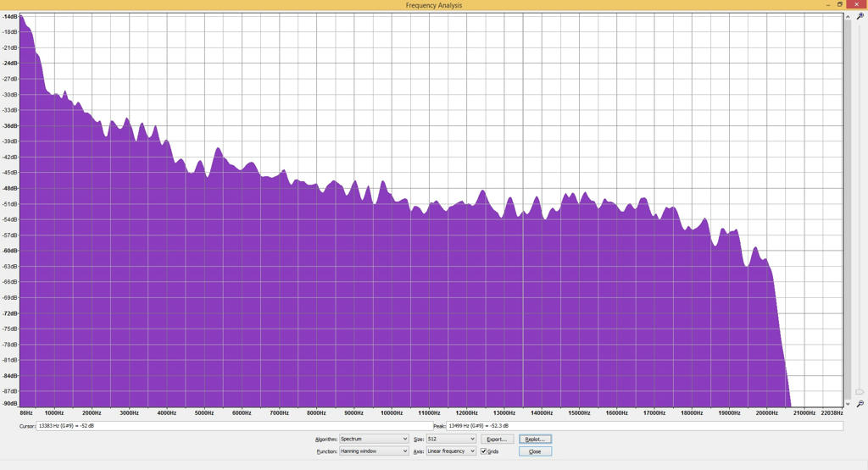
Task: Click the vertical scrollbar up arrow
Action: [848, 17]
